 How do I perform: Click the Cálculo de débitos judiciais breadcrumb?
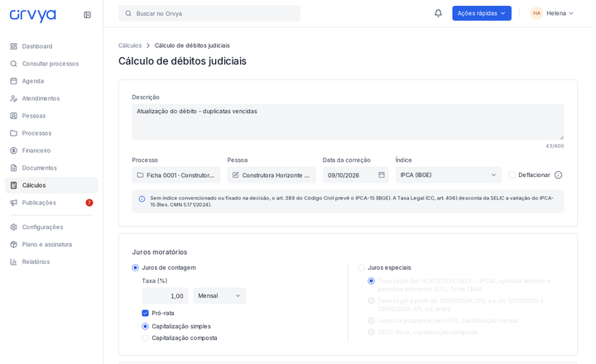(192, 45)
